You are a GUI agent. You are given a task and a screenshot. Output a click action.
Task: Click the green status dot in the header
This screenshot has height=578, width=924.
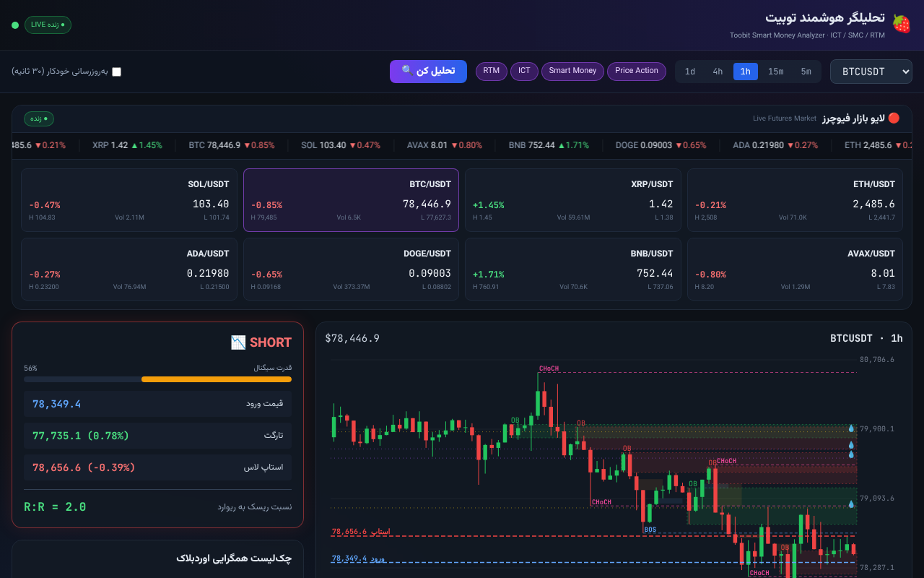(15, 25)
